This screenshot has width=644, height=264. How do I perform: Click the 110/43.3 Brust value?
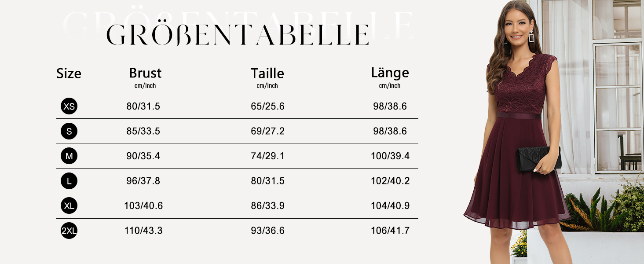pos(143,231)
